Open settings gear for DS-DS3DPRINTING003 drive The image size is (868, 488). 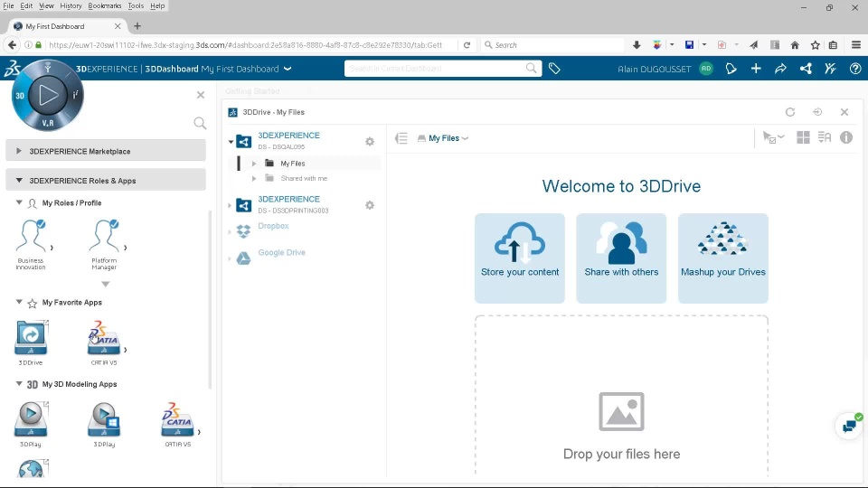point(370,205)
